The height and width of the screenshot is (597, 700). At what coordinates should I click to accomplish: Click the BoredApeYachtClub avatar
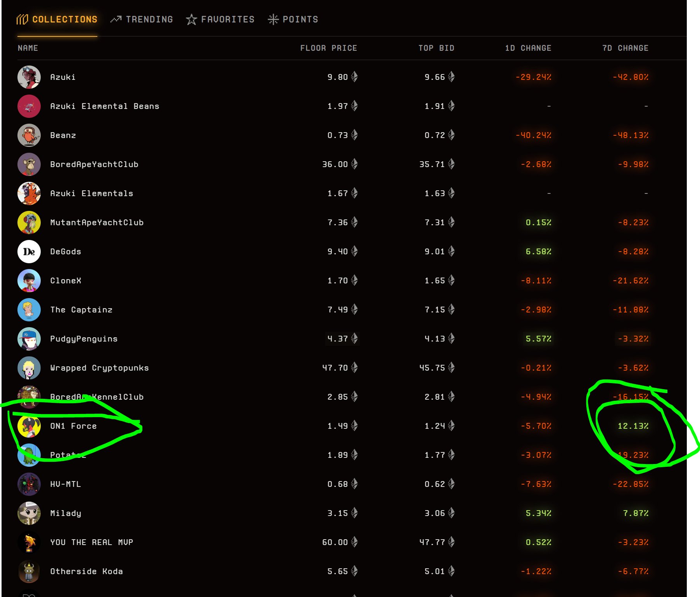click(x=29, y=164)
